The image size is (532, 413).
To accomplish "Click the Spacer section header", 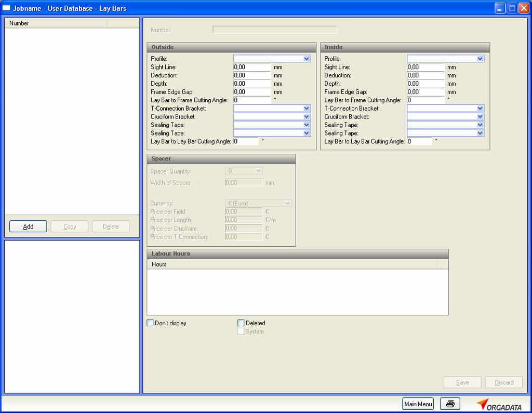I will tap(221, 159).
